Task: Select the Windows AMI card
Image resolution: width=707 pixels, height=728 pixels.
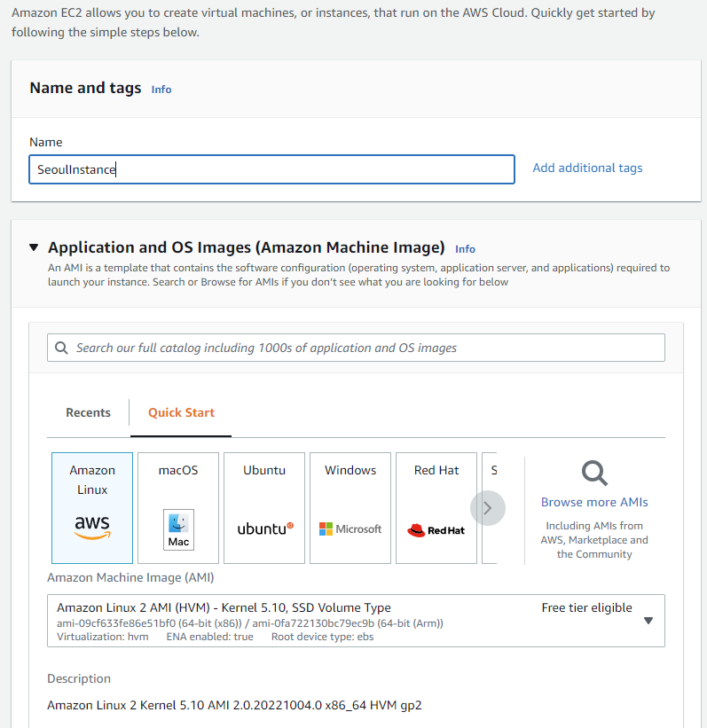Action: (x=350, y=508)
